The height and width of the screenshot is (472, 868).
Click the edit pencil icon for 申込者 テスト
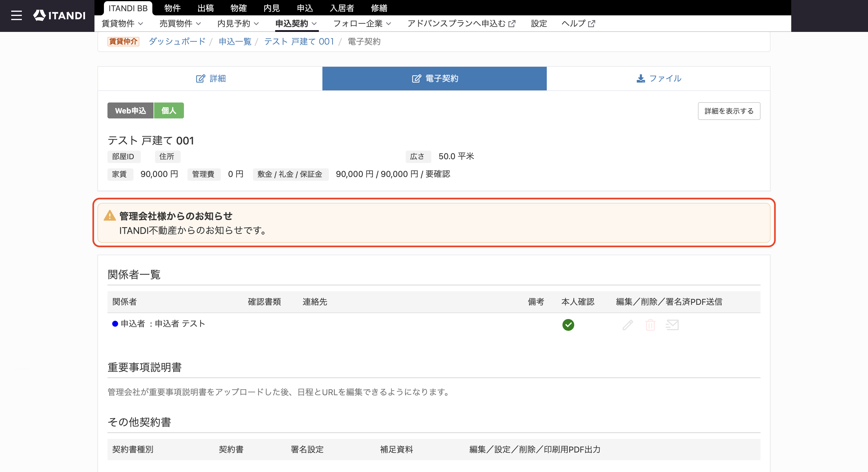pos(628,325)
